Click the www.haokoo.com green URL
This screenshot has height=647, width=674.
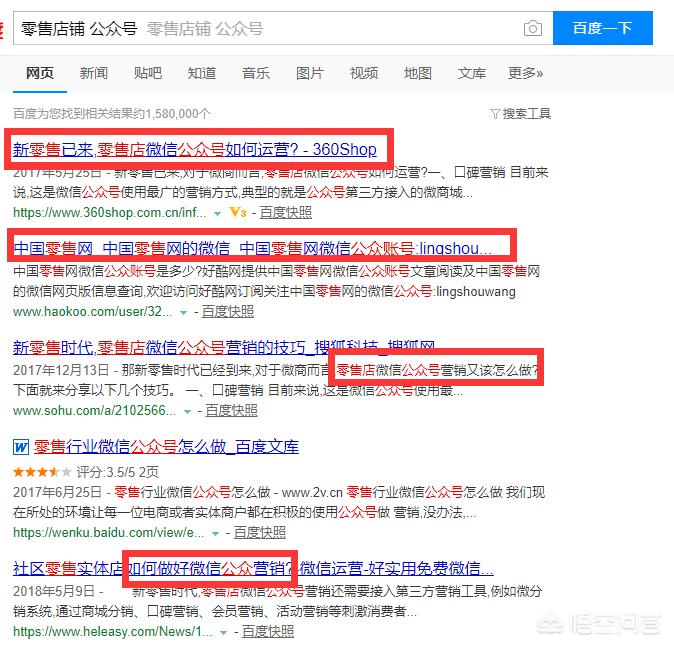click(92, 311)
